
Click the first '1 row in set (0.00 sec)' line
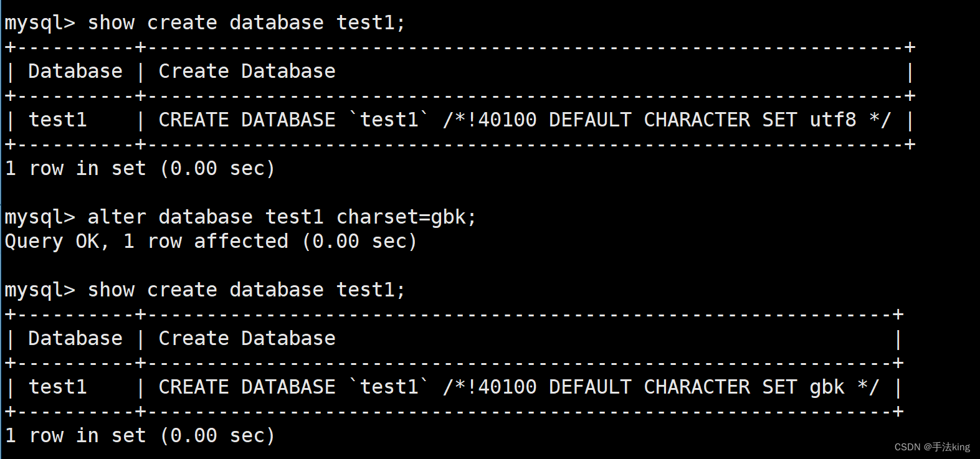click(x=140, y=169)
